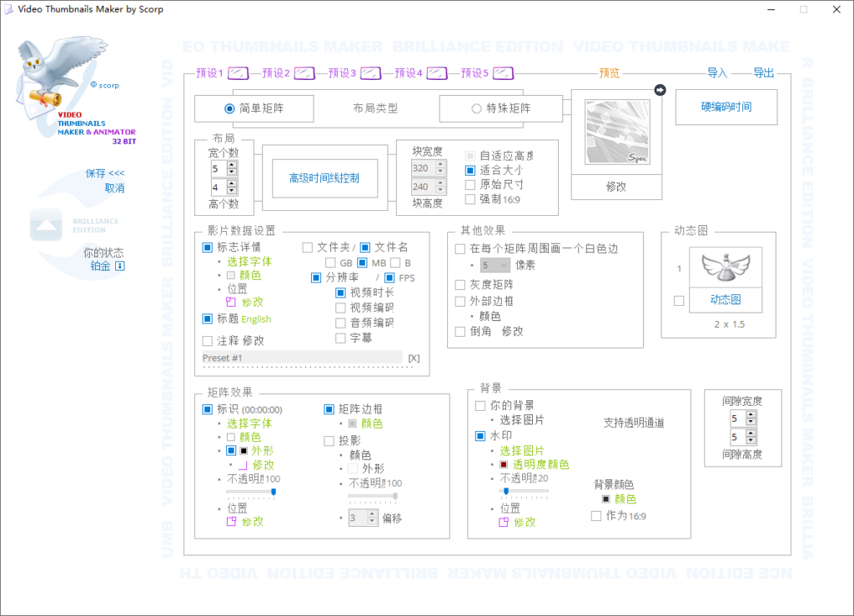Click the English link beside 标题
This screenshot has height=616, width=854.
pyautogui.click(x=256, y=319)
